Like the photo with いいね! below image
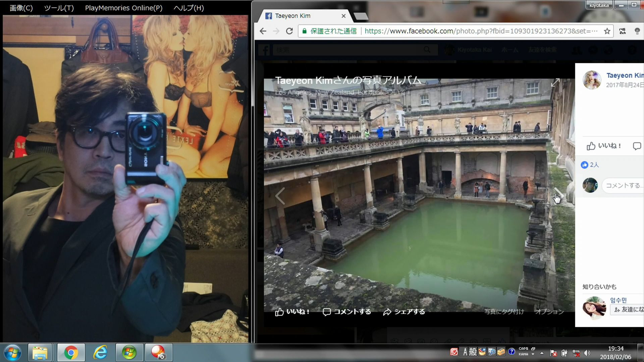 tap(292, 312)
